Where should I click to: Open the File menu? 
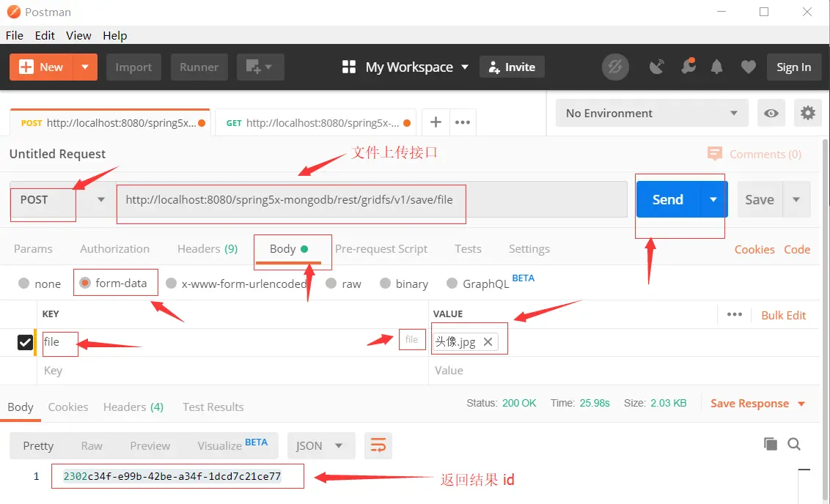click(x=14, y=35)
